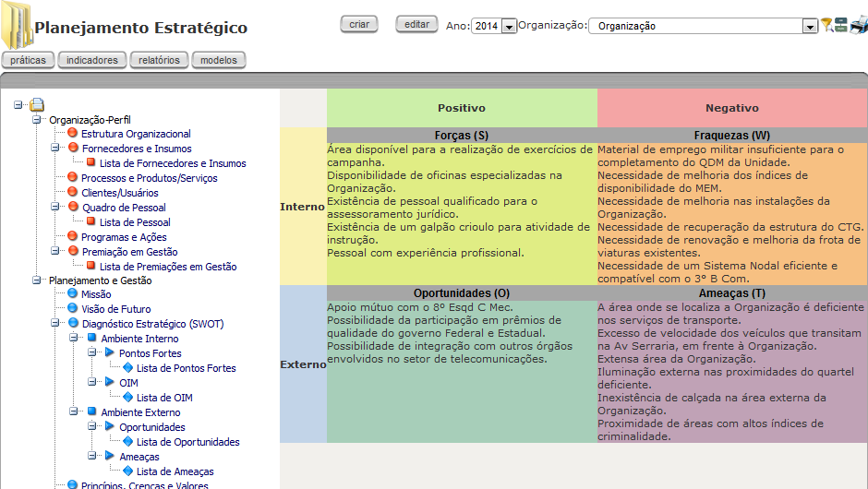Click blue diamond icon beside Lista de Ameaças
Viewport: 868px width, 489px height.
pyautogui.click(x=127, y=471)
